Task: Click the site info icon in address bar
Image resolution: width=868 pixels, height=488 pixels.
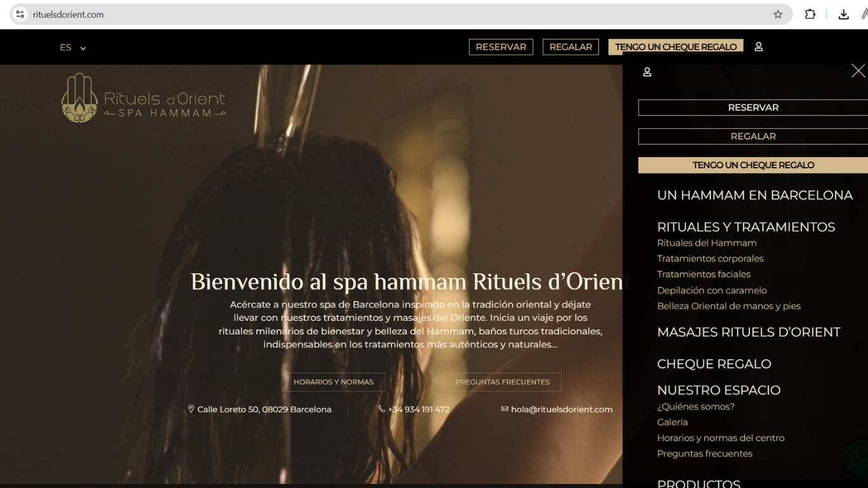Action: tap(20, 14)
